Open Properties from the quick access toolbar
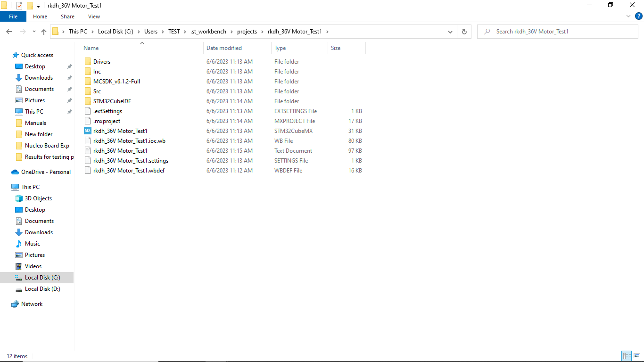Viewport: 644px width, 362px height. tap(20, 5)
